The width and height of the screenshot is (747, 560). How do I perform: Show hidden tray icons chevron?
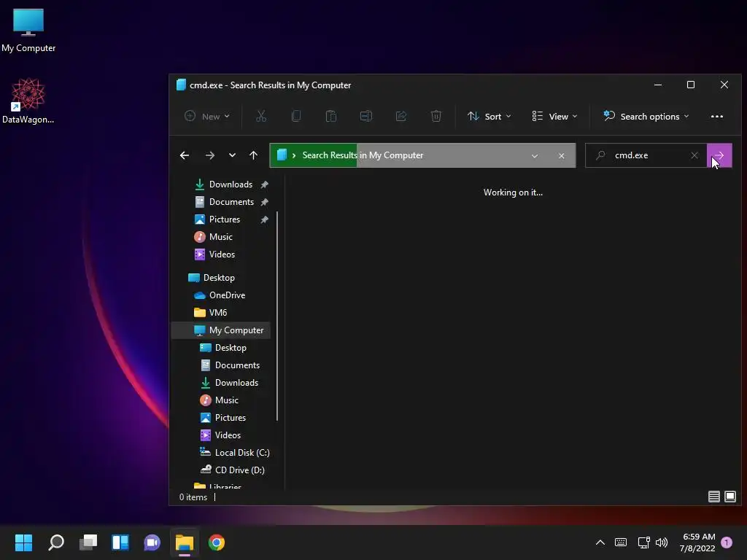600,542
